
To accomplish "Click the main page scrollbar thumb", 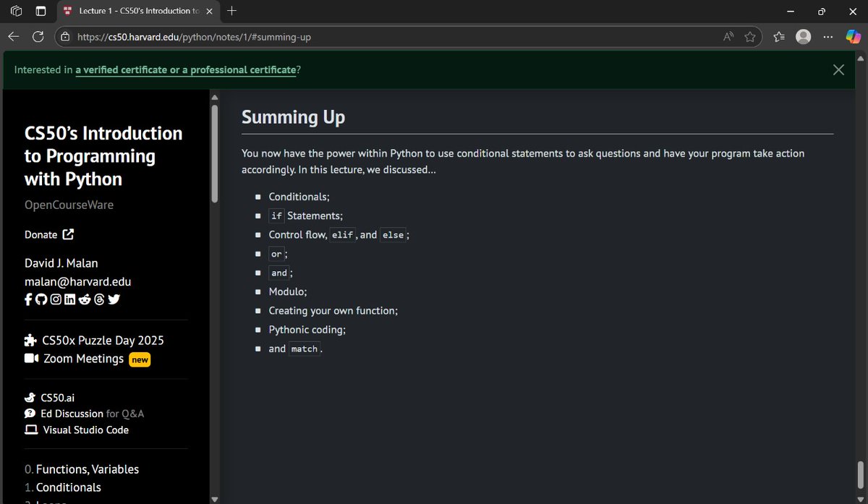I will point(860,477).
